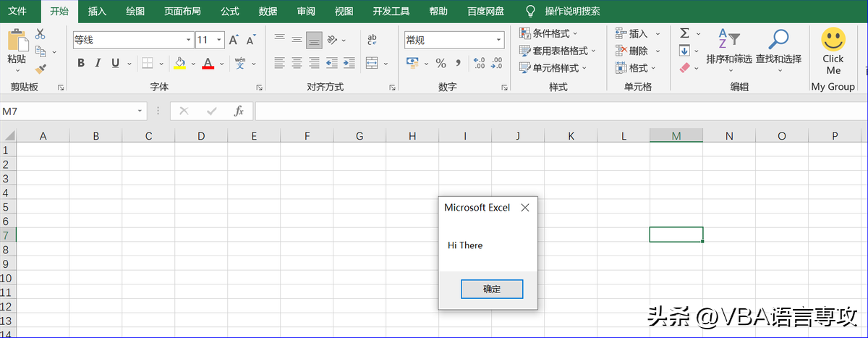Screen dimensions: 868x338
Task: Toggle bold formatting
Action: [81, 63]
